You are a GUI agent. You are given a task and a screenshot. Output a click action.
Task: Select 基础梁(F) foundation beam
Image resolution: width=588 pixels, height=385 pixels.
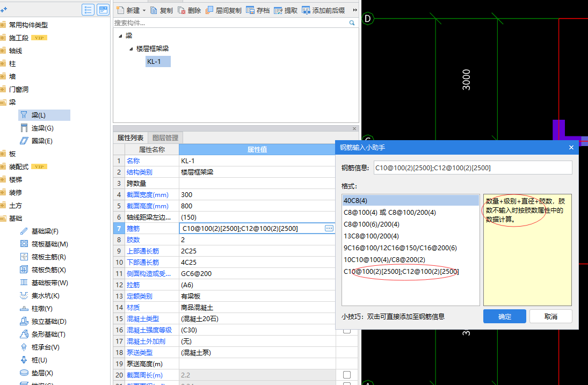click(39, 231)
